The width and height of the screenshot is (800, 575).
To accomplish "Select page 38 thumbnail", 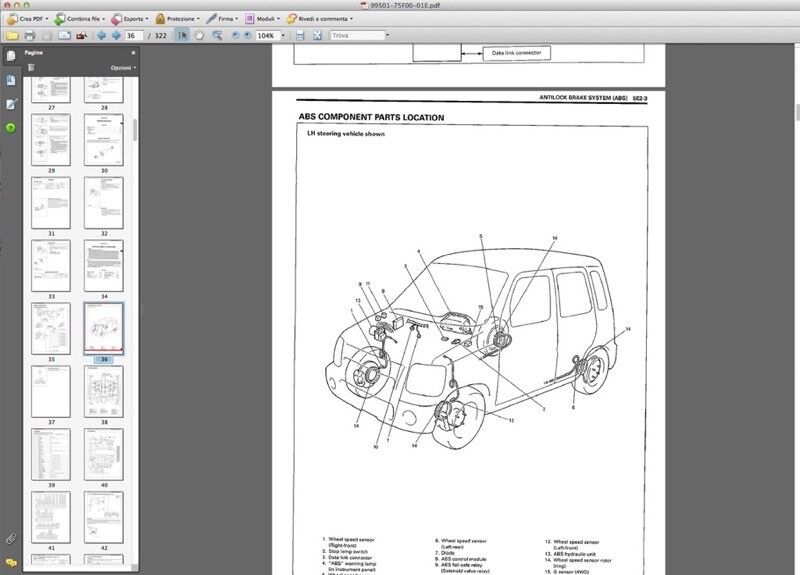I will click(104, 391).
